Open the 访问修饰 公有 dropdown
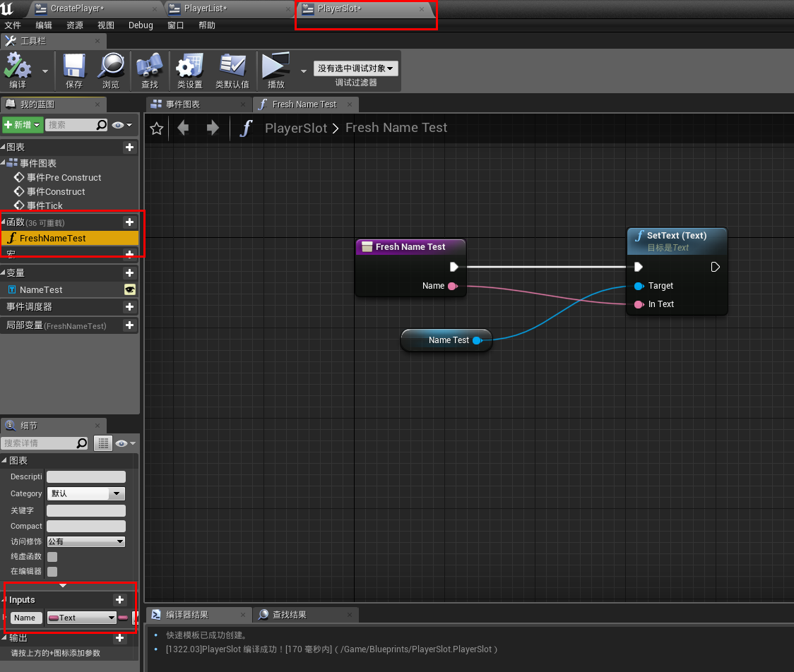This screenshot has height=672, width=794. (x=85, y=541)
